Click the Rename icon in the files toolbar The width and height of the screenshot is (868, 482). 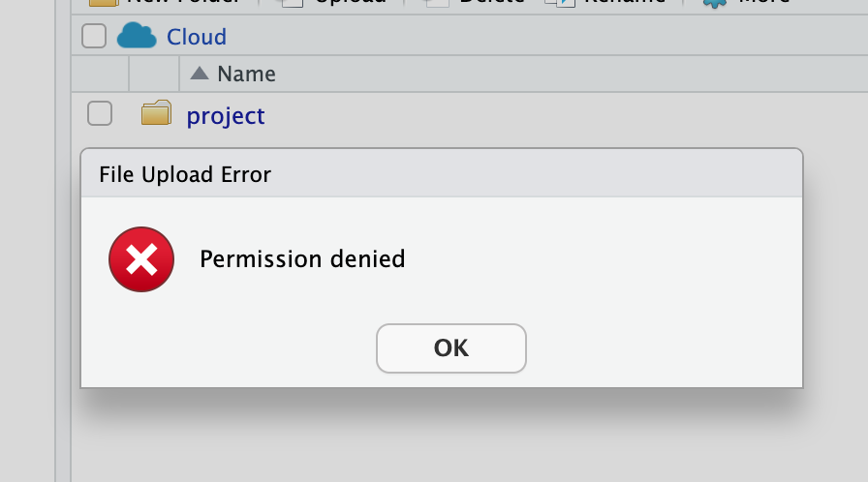561,3
